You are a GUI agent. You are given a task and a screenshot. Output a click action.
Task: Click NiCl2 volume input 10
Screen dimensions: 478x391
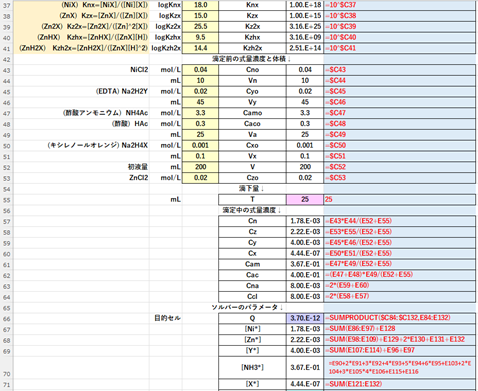200,80
